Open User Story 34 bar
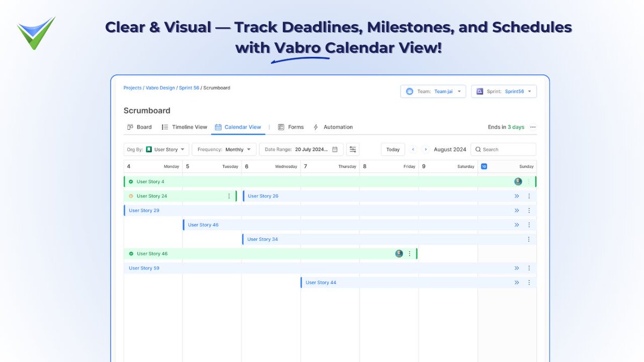The width and height of the screenshot is (644, 362). click(x=389, y=239)
